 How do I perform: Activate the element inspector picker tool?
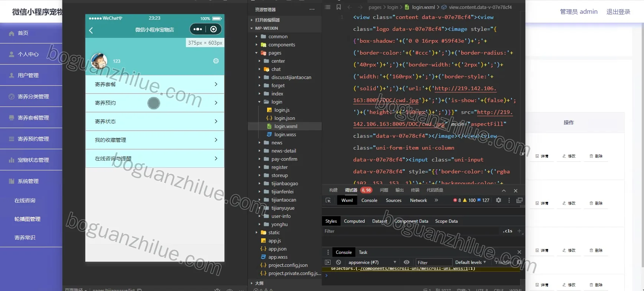coord(328,200)
